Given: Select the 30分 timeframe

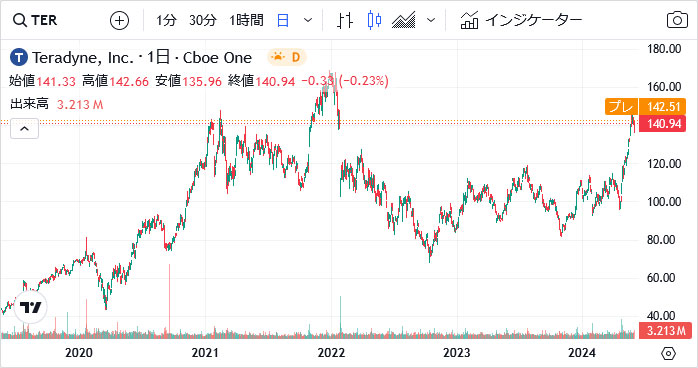Looking at the screenshot, I should point(203,20).
